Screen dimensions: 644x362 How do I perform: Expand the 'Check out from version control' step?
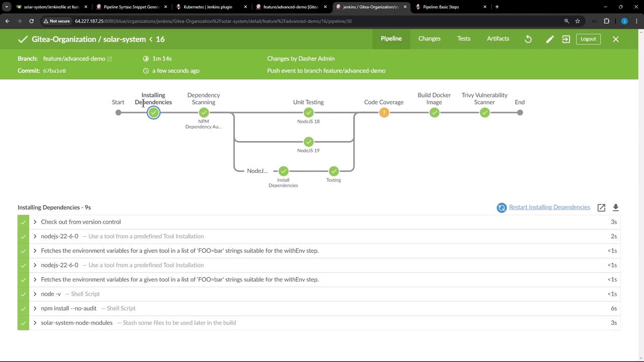(35, 222)
